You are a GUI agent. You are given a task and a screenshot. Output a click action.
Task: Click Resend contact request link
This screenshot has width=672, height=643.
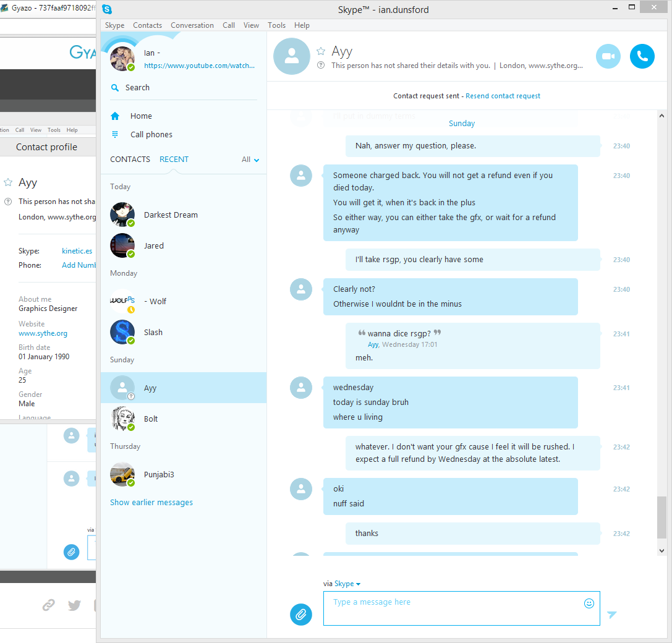coord(503,96)
